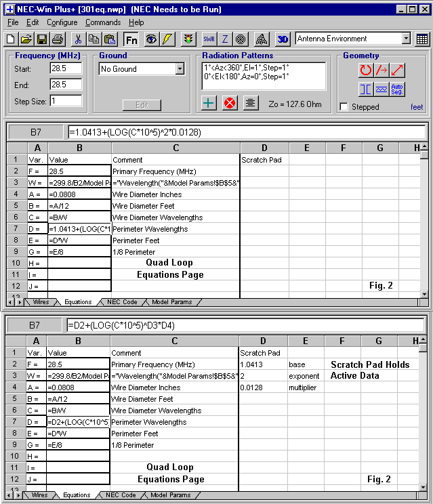Click the Fn functions toolbar button
The height and width of the screenshot is (504, 433).
click(x=131, y=39)
